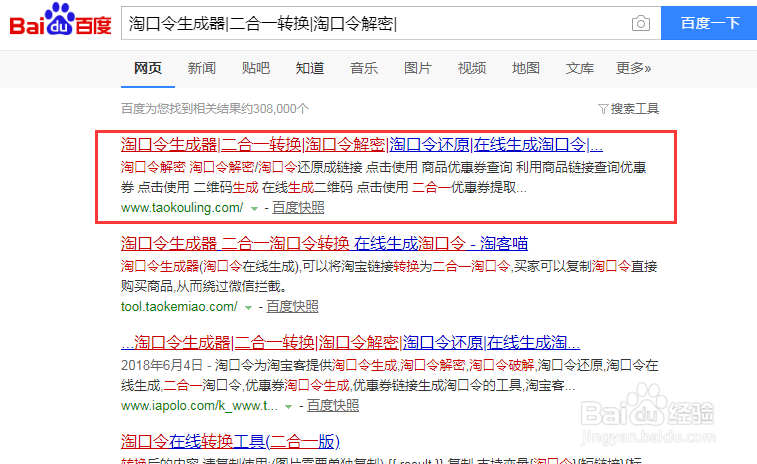This screenshot has width=757, height=464.
Task: Open result 淘口令在线转换工具(二合一版)
Action: [x=230, y=441]
